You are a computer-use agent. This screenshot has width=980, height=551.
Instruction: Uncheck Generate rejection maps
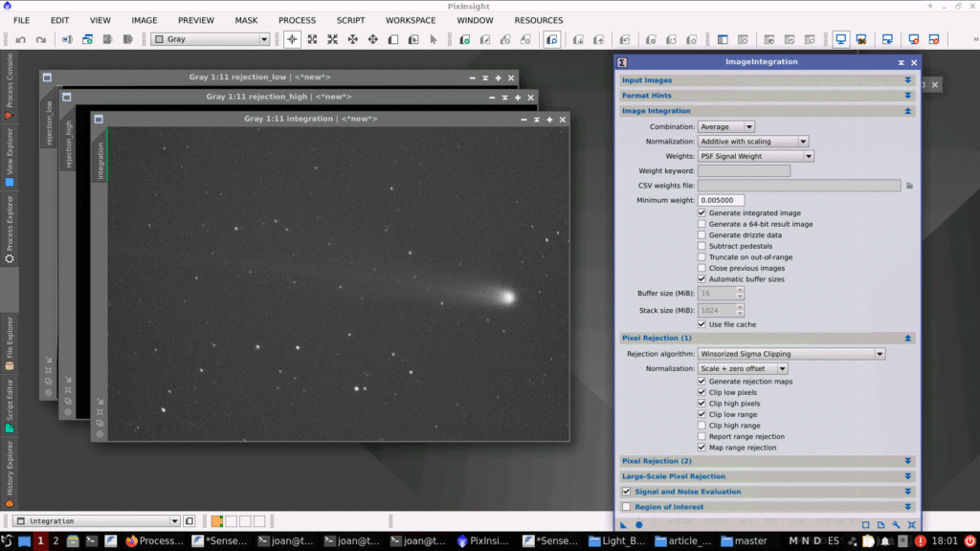point(702,382)
